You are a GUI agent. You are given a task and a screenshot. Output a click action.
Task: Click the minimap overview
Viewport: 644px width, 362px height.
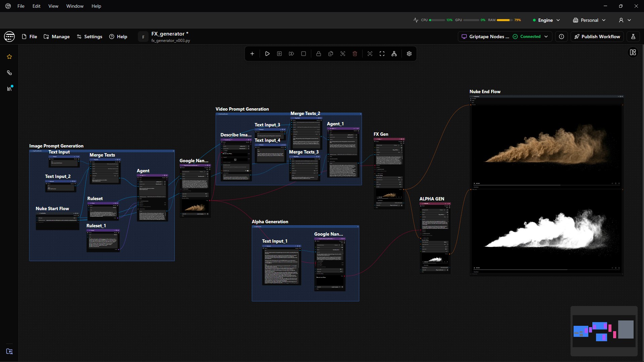(604, 331)
